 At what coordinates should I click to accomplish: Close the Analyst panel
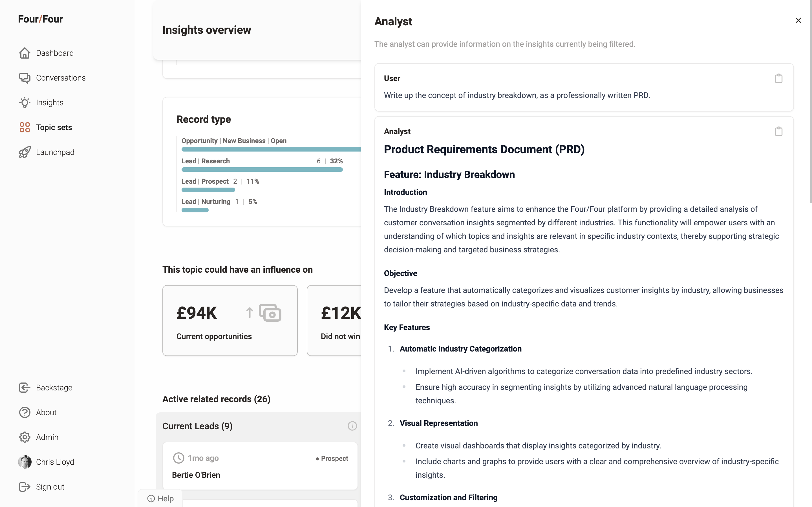coord(798,21)
